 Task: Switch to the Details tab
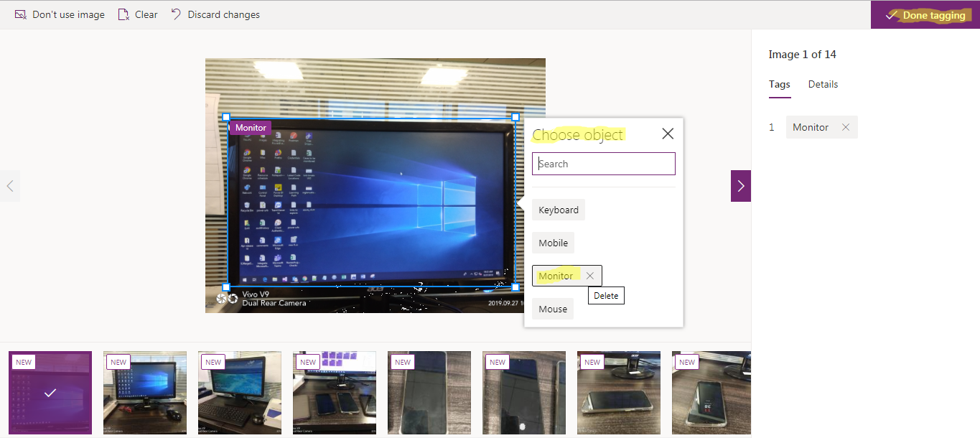823,84
